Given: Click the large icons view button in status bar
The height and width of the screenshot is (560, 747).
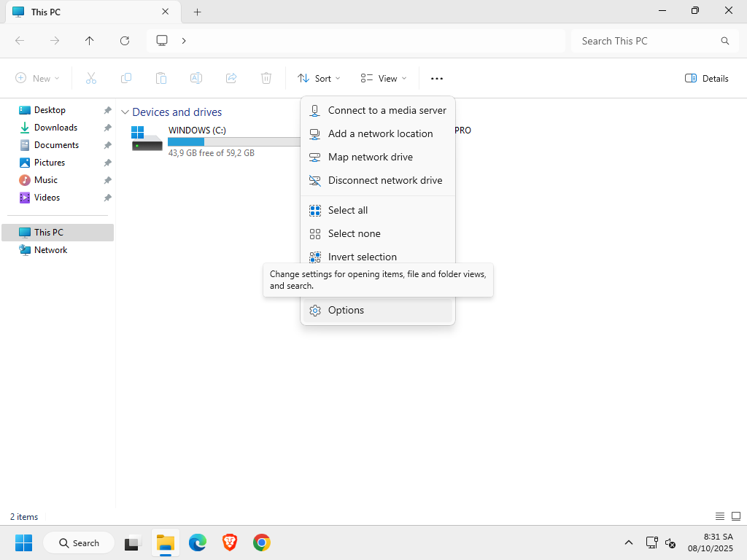Looking at the screenshot, I should [735, 516].
